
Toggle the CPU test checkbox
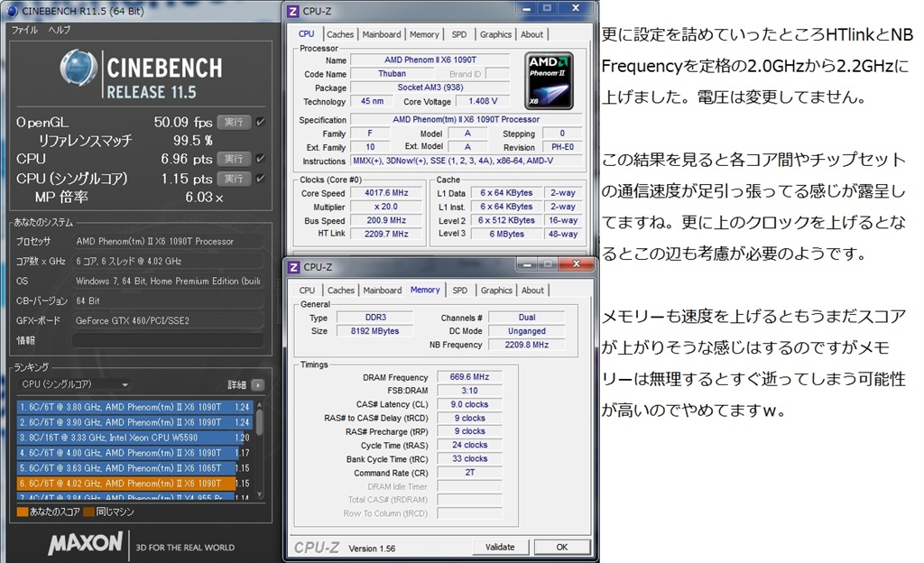pyautogui.click(x=261, y=159)
